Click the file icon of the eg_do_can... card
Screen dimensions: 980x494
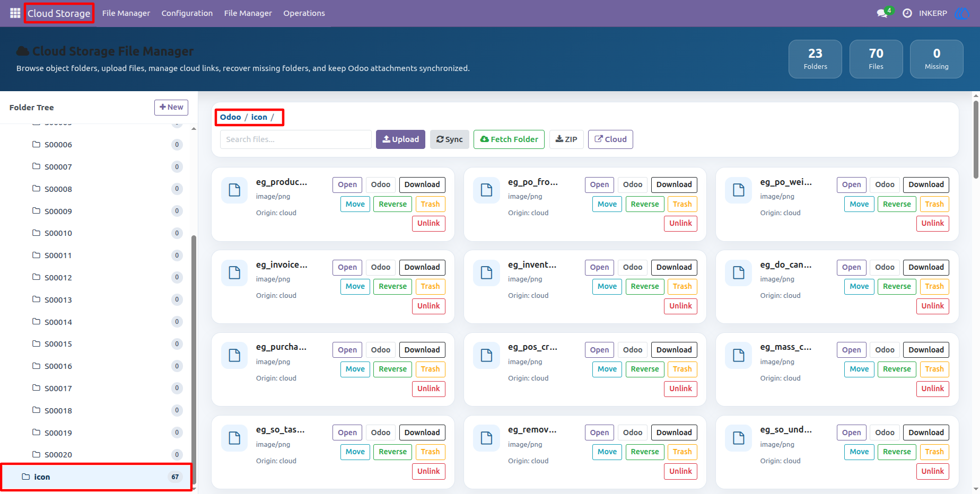739,272
